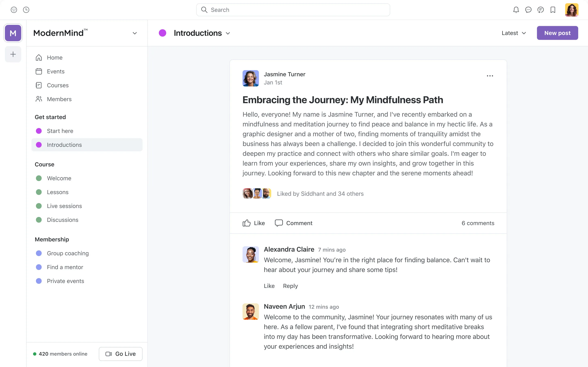Click the Search input field
Screen dimensions: 588x367
pos(293,10)
